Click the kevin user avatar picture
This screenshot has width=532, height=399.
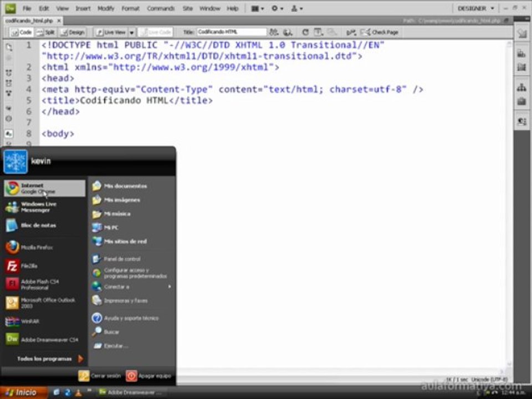coord(16,161)
